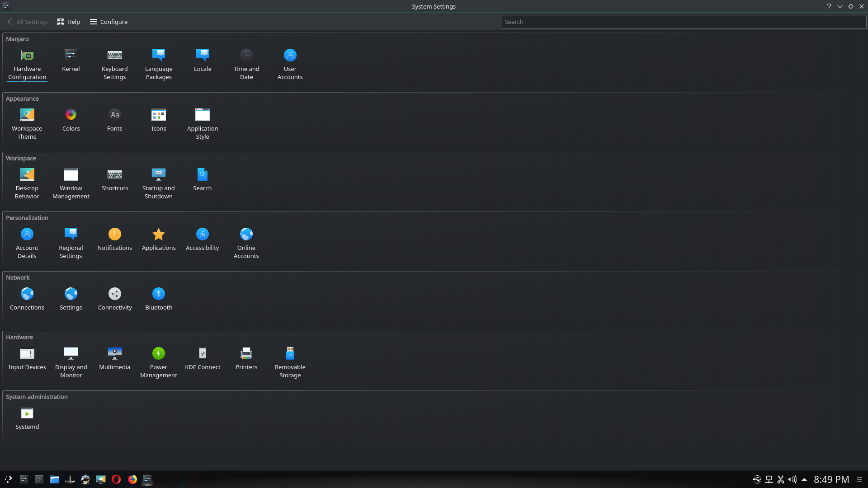This screenshot has height=488, width=868.
Task: Open the Systemd administration module
Action: [x=27, y=418]
